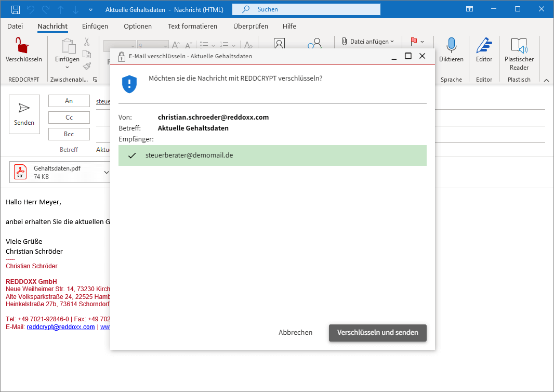This screenshot has width=554, height=392.
Task: Click the scissors cut icon
Action: click(87, 42)
